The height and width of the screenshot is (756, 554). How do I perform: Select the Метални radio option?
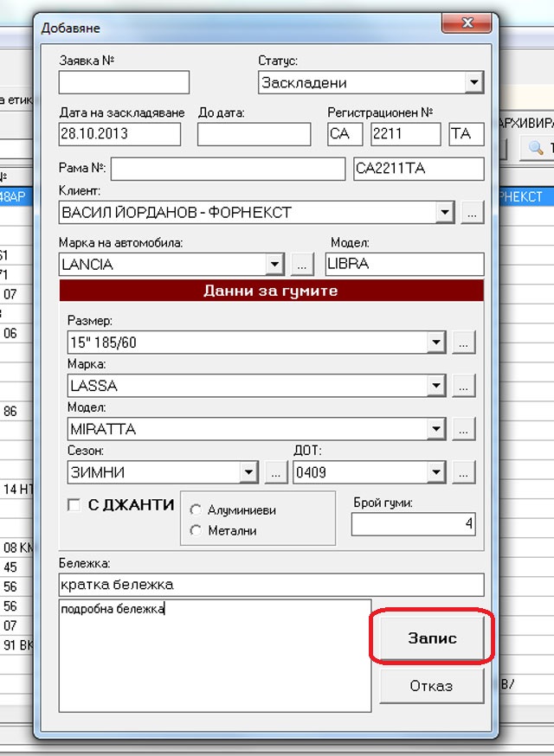196,530
